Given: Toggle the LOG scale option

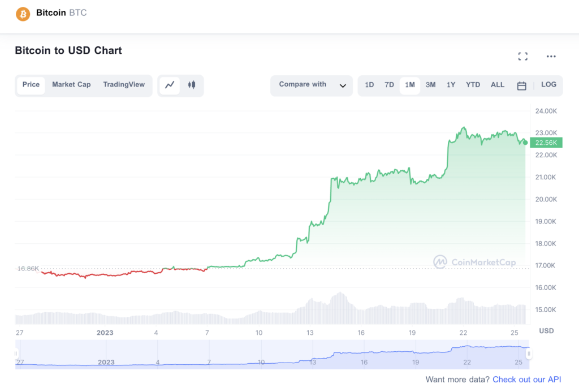Looking at the screenshot, I should (548, 85).
